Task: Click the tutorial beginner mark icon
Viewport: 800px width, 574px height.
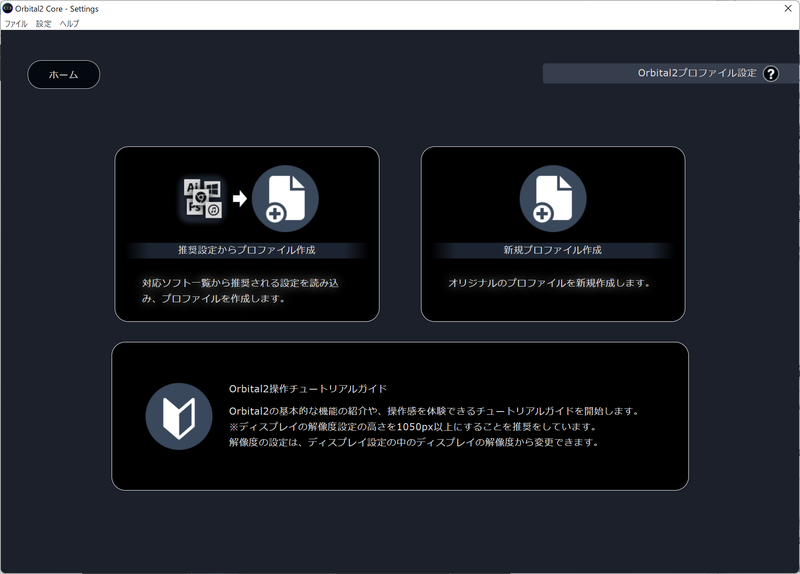Action: 179,416
